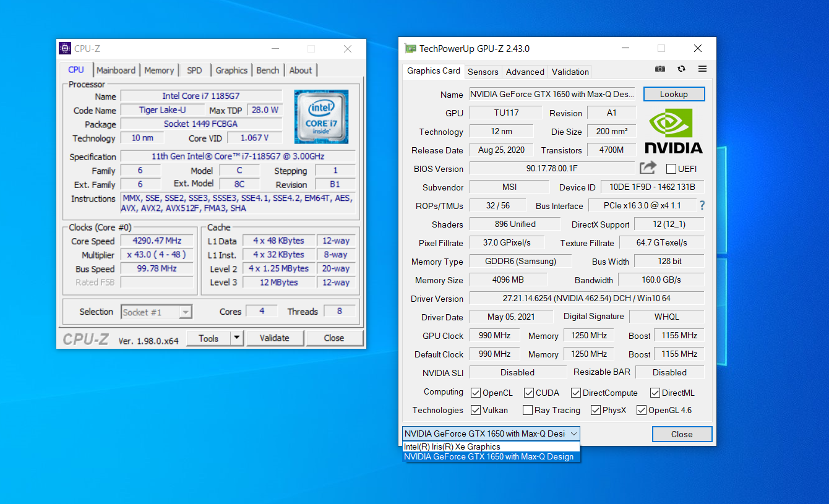Click the Max TDP 28.0 W value
829x504 pixels.
[265, 110]
